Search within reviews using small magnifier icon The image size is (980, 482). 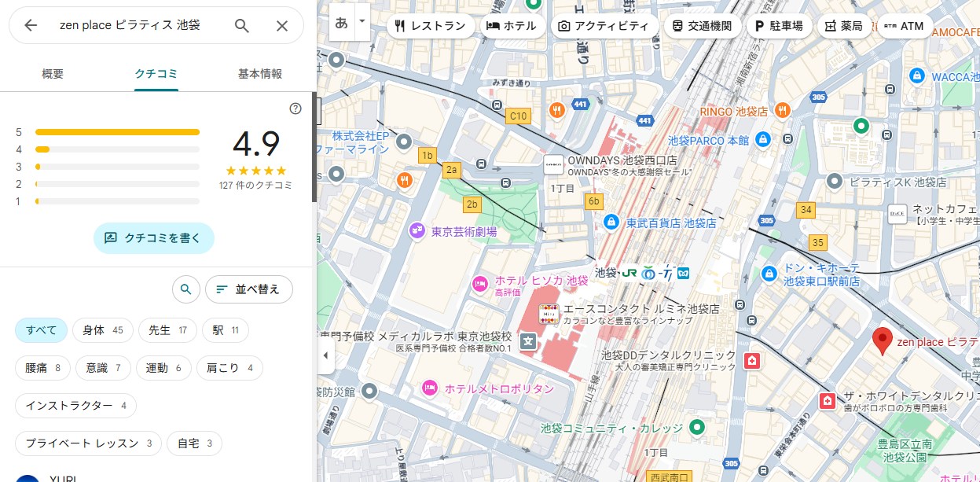pos(185,289)
